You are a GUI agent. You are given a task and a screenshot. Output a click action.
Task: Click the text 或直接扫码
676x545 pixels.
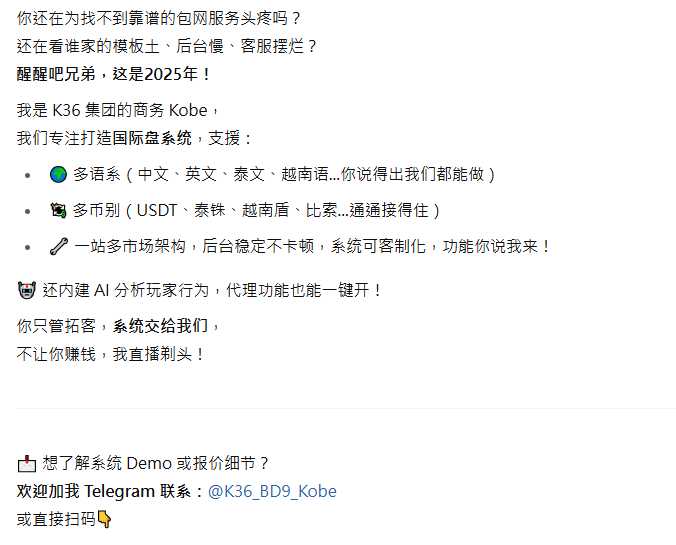56,519
